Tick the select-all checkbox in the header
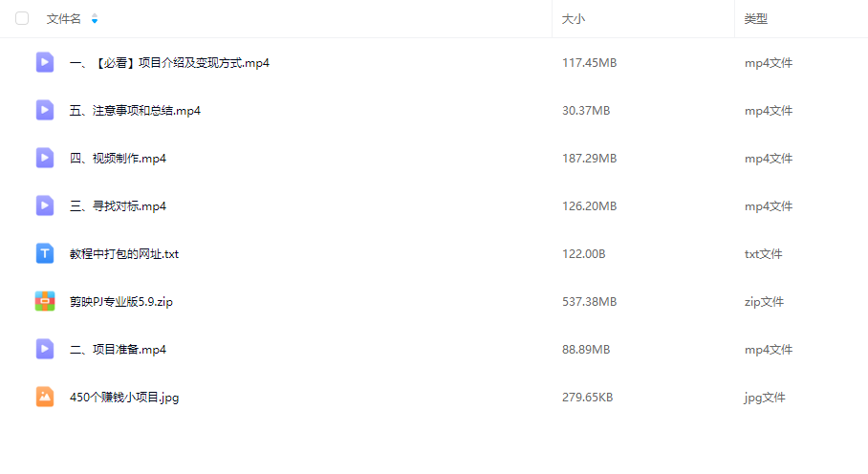The width and height of the screenshot is (868, 474). (22, 18)
